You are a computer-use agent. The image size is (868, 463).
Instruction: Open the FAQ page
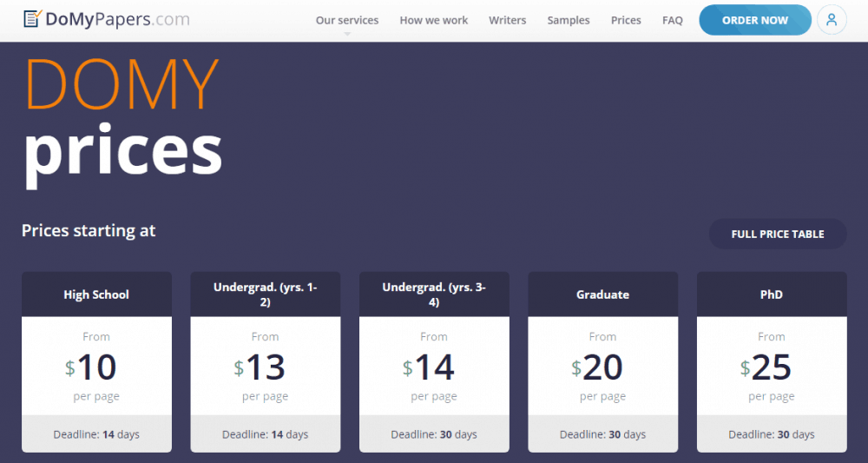673,21
